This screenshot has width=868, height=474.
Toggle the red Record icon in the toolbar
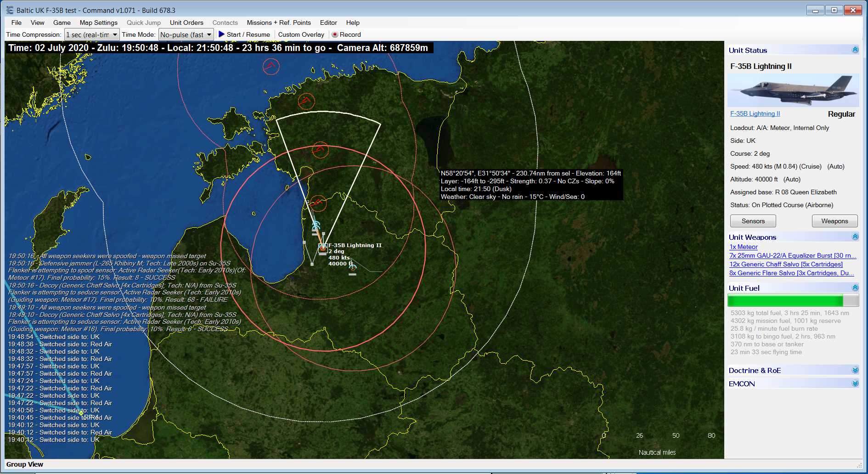pos(335,34)
